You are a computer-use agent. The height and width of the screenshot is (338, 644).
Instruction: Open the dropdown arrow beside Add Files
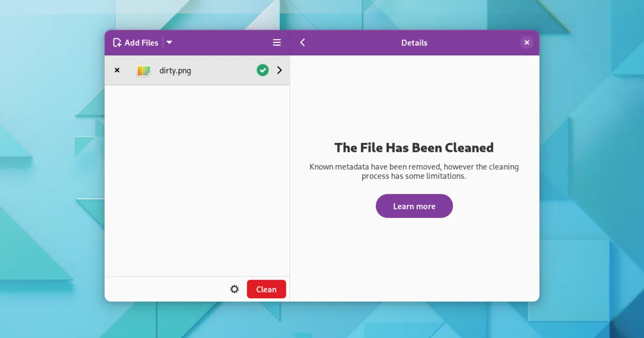(169, 43)
